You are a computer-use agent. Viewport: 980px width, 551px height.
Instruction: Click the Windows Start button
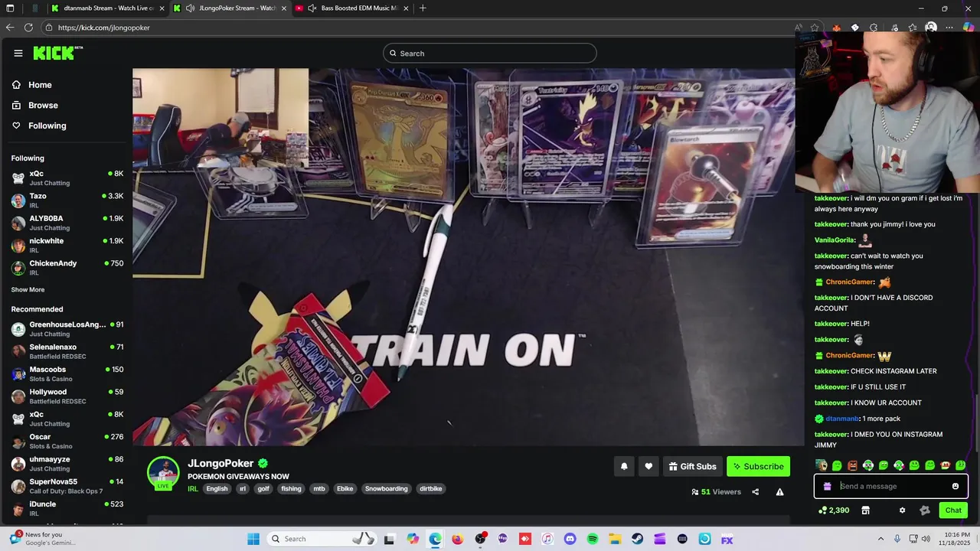point(253,539)
